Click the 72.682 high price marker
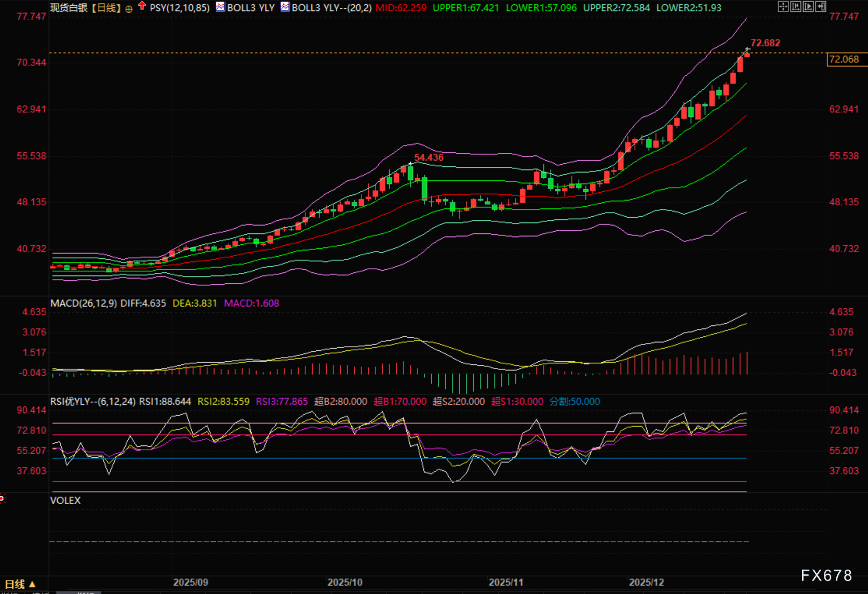Image resolution: width=868 pixels, height=594 pixels. [x=765, y=43]
